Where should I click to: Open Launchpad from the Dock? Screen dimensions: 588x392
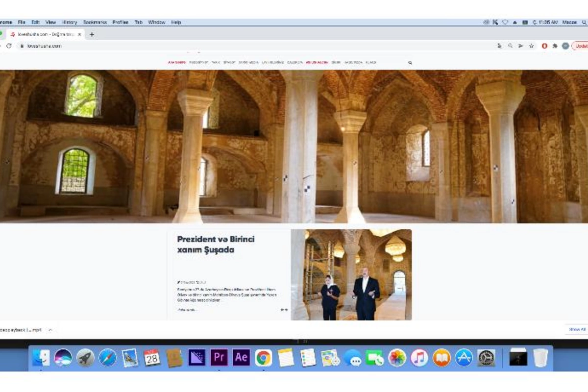pos(85,358)
